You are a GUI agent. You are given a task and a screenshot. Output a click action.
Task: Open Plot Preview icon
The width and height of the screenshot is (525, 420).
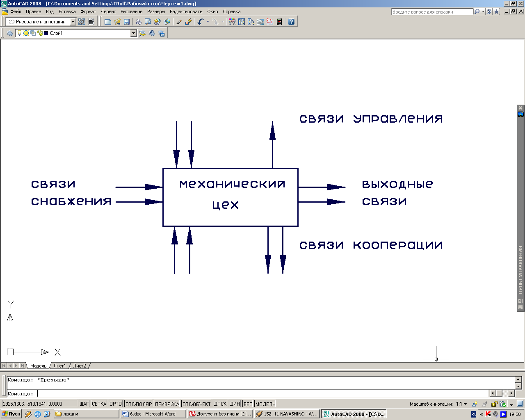coord(148,22)
